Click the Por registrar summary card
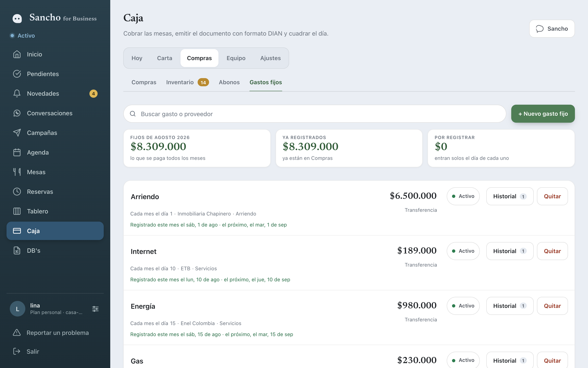The height and width of the screenshot is (368, 588). click(501, 148)
